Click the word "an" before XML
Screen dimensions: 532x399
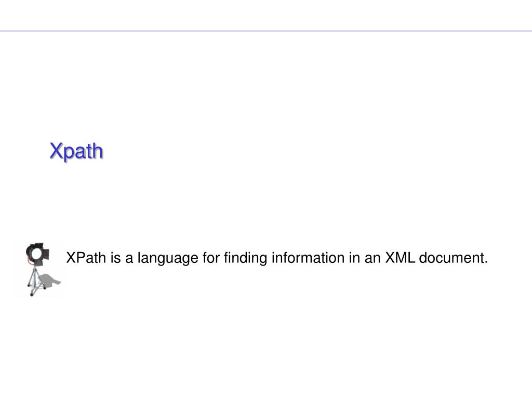pos(373,260)
